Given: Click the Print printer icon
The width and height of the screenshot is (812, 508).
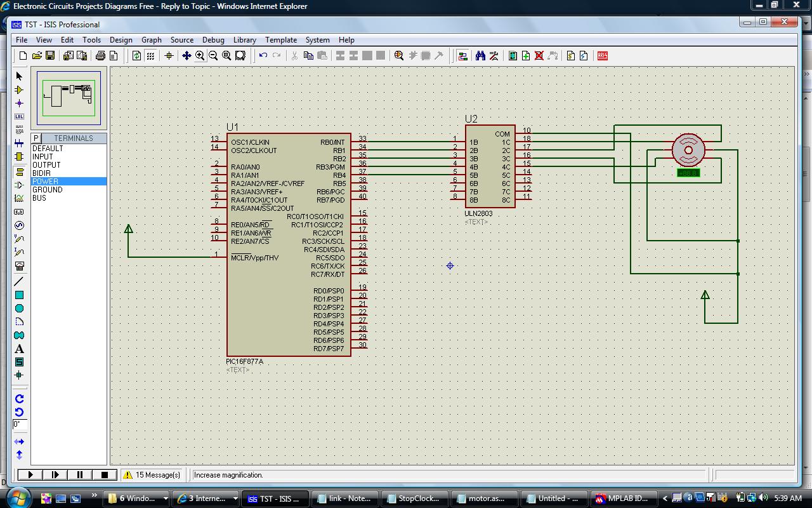Looking at the screenshot, I should pos(100,56).
